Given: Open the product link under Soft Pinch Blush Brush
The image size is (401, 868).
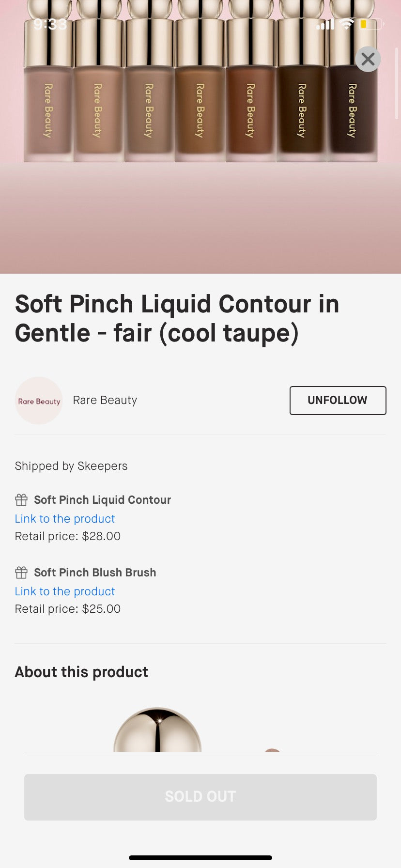Looking at the screenshot, I should (x=65, y=591).
